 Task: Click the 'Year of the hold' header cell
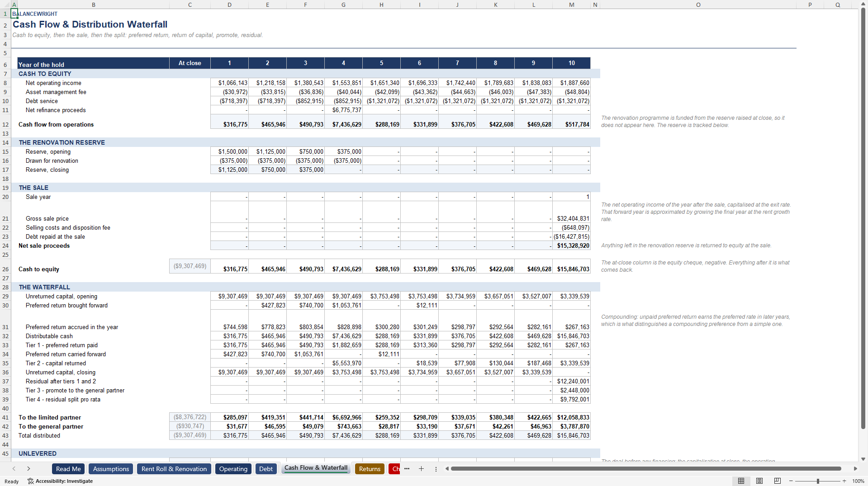coord(93,63)
